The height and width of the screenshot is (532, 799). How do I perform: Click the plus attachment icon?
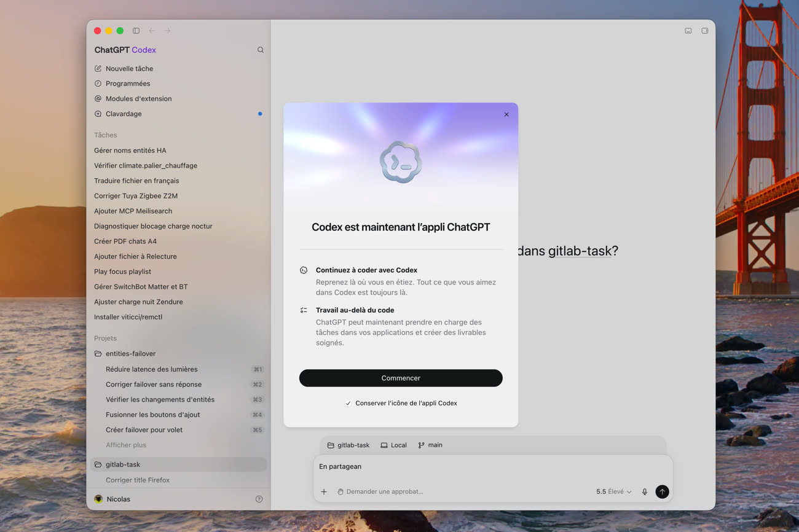(x=324, y=491)
